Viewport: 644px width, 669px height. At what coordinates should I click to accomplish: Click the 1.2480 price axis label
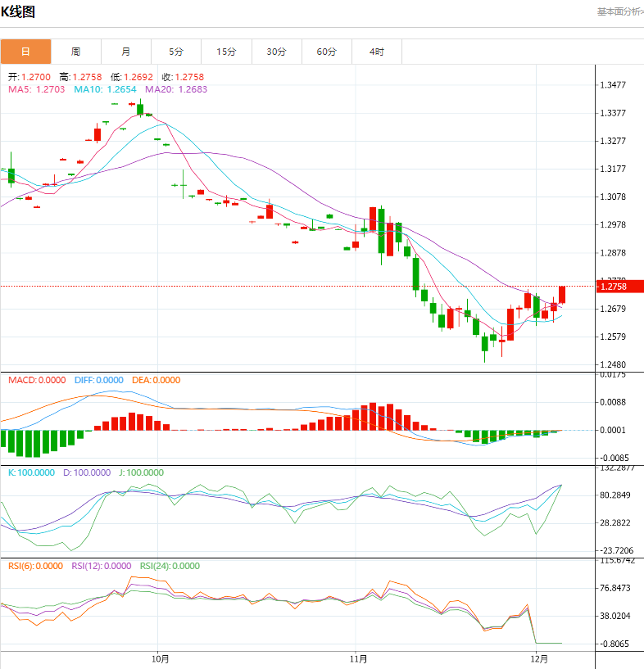[613, 364]
